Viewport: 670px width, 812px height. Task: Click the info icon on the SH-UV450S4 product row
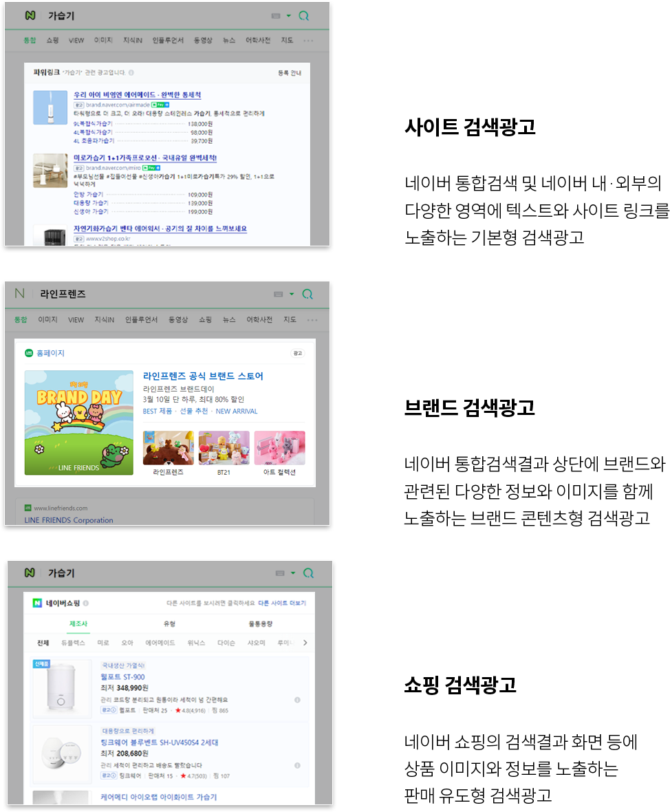coord(297,765)
